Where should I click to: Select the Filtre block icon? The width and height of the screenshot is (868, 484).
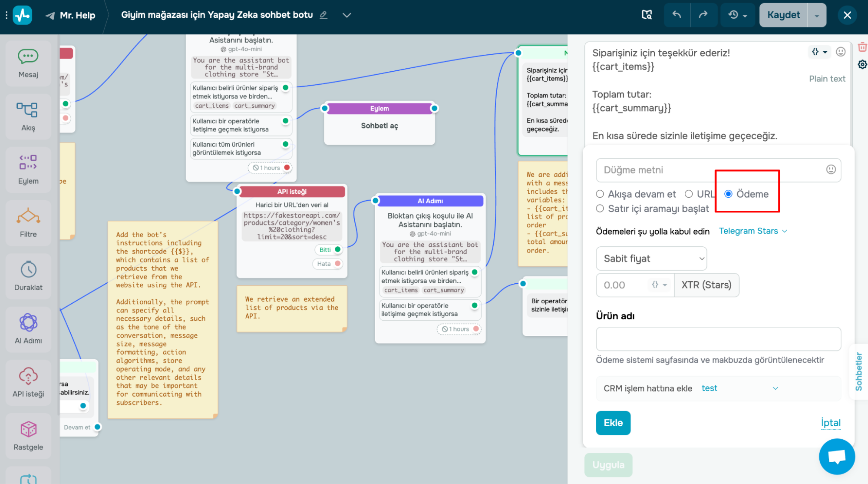click(28, 216)
